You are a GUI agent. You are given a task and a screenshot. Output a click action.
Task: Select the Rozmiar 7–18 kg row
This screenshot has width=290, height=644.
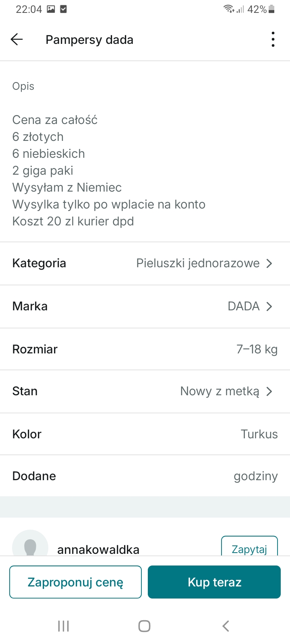(145, 349)
